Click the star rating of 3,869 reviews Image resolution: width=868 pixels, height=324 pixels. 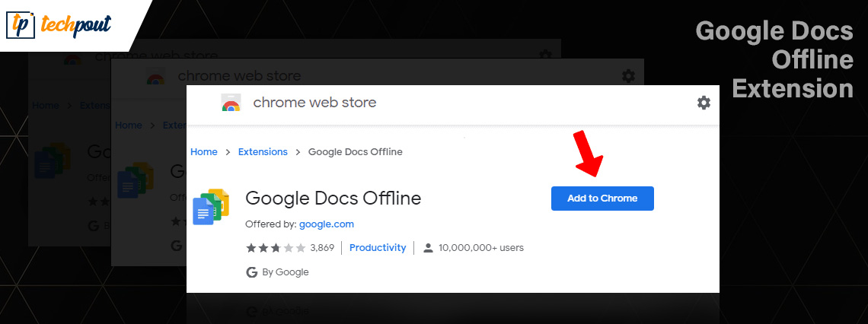[x=276, y=248]
